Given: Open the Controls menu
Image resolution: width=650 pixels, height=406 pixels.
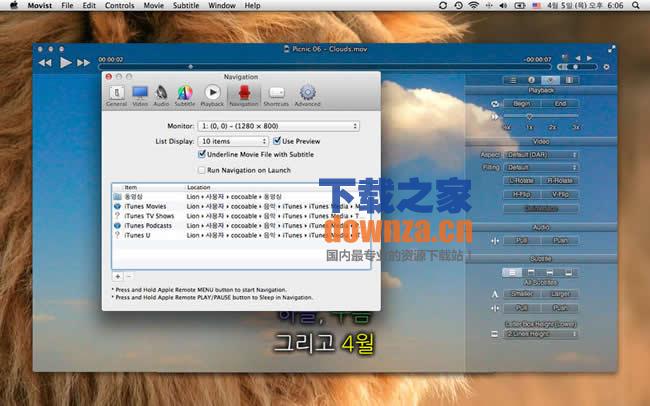Looking at the screenshot, I should [119, 5].
